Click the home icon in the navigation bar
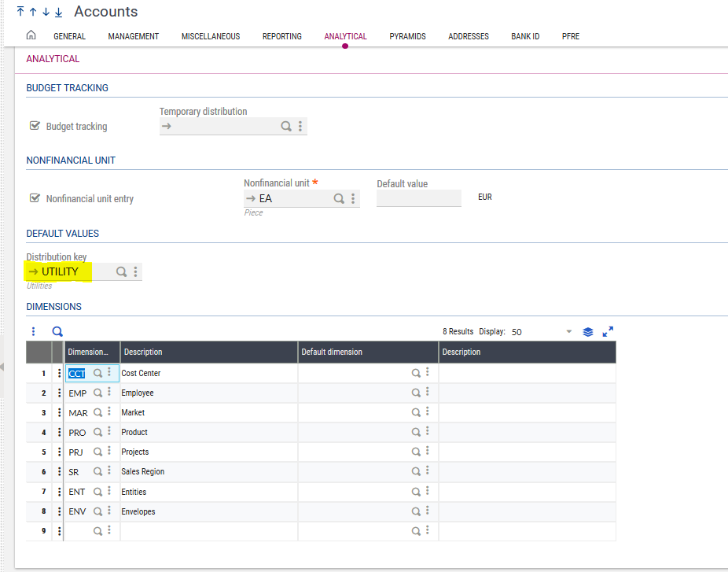728x572 pixels. tap(31, 35)
